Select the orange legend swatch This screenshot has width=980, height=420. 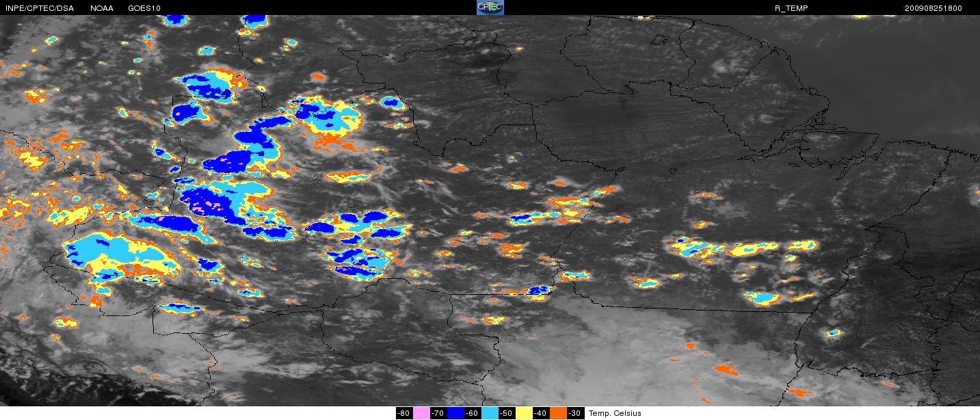click(x=558, y=413)
